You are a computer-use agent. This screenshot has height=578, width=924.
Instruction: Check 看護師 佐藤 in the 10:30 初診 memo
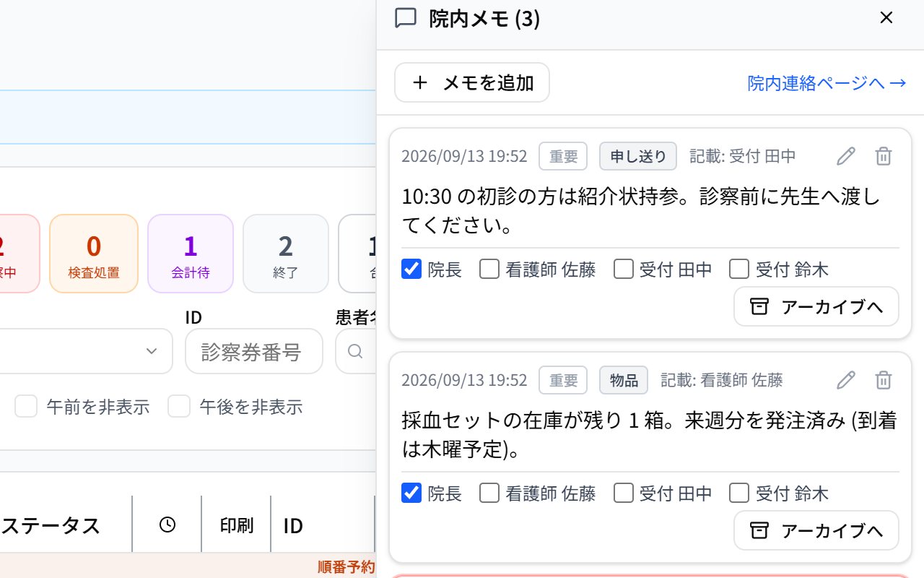pos(489,269)
